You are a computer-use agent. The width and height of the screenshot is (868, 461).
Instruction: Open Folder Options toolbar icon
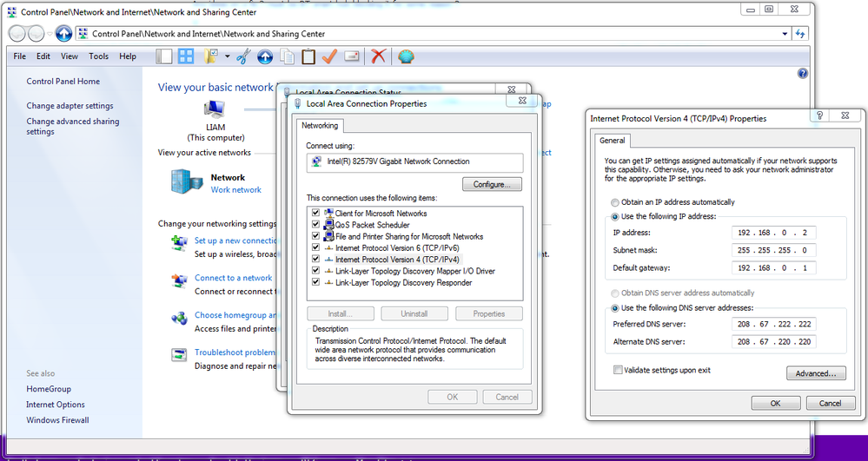211,56
